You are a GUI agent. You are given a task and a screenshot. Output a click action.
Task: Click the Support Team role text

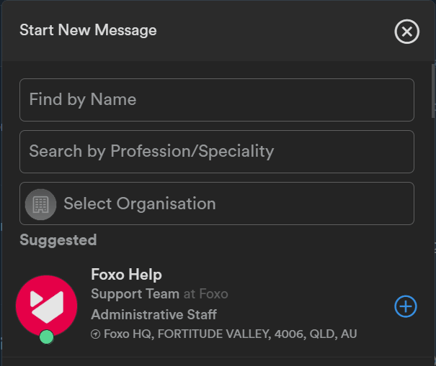click(135, 294)
